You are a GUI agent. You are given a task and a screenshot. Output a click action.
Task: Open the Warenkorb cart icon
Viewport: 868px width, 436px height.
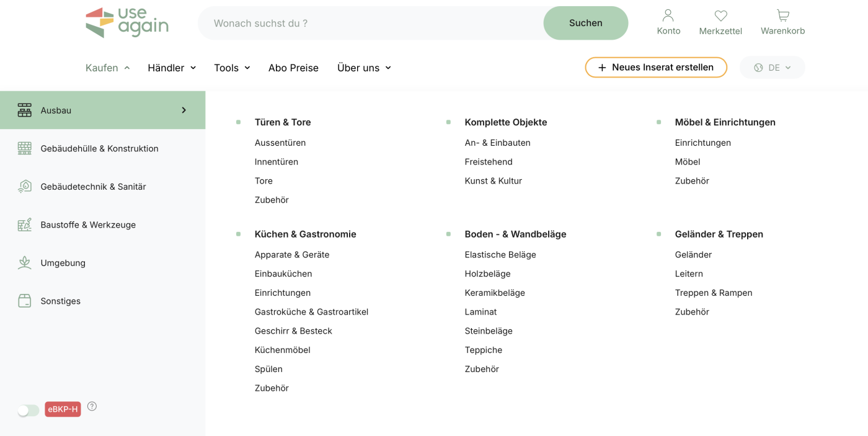[782, 16]
